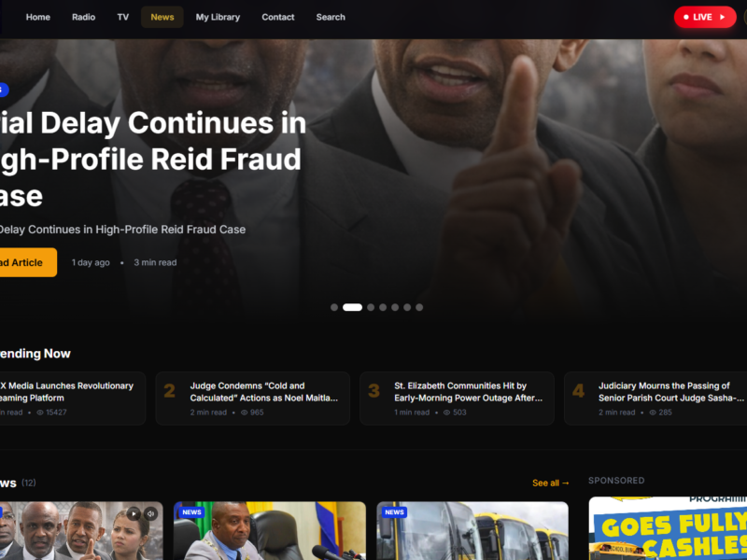This screenshot has width=747, height=560.
Task: Go to the Home menu item
Action: 38,17
